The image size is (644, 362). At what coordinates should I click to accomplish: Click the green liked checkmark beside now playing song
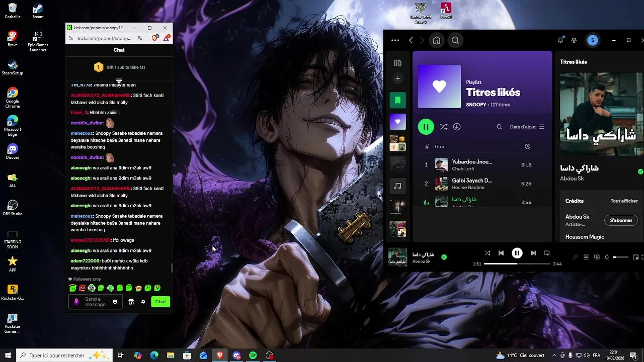(x=444, y=257)
